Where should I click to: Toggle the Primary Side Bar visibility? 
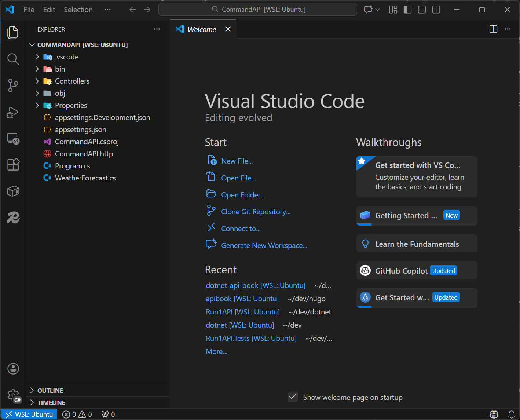pyautogui.click(x=407, y=10)
